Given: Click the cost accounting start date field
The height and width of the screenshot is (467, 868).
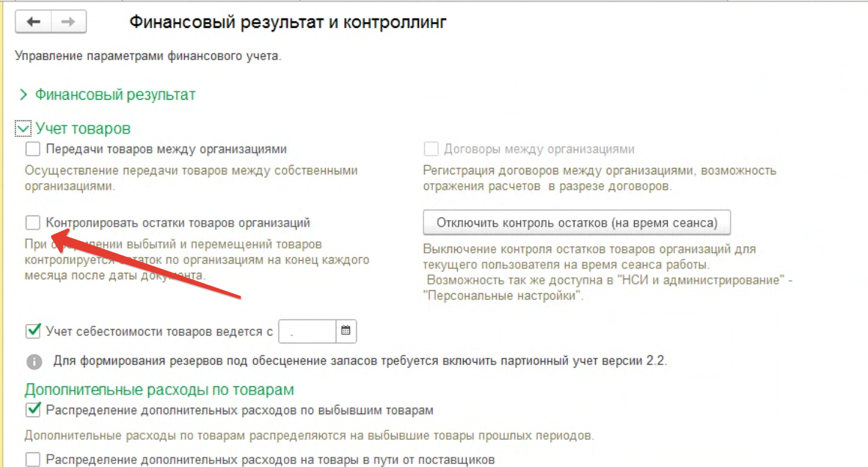Looking at the screenshot, I should coord(307,331).
